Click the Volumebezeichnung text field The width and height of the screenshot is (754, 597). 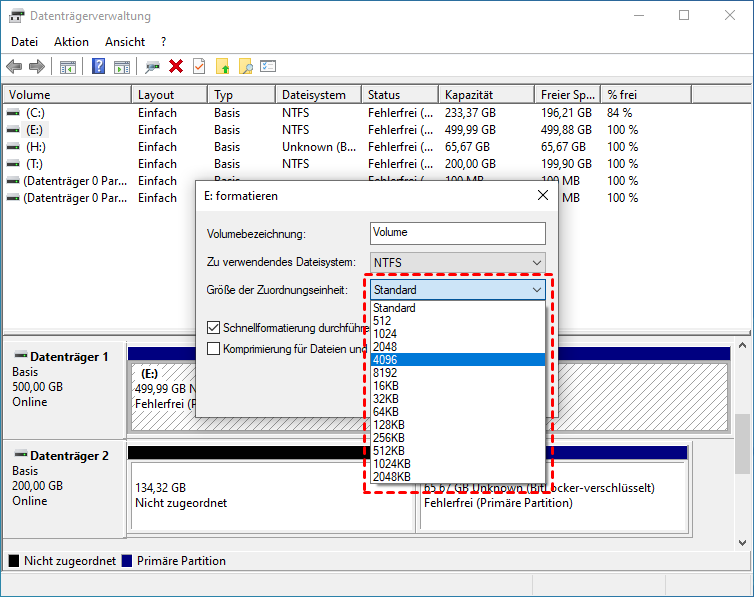tap(458, 233)
